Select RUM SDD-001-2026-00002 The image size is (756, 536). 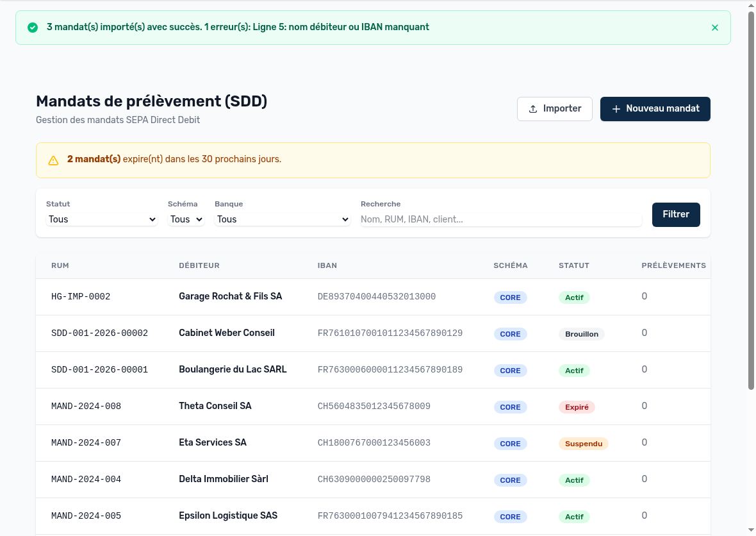coord(100,333)
